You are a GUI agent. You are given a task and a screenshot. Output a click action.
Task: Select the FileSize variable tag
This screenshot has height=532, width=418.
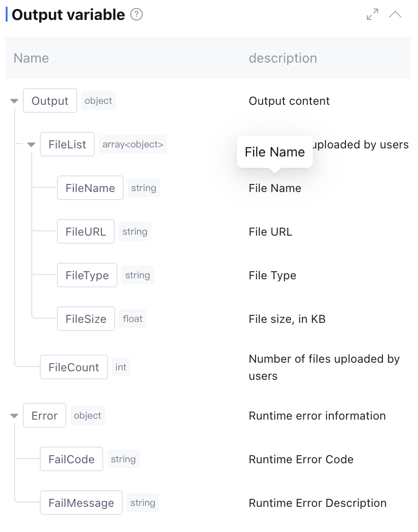click(86, 319)
